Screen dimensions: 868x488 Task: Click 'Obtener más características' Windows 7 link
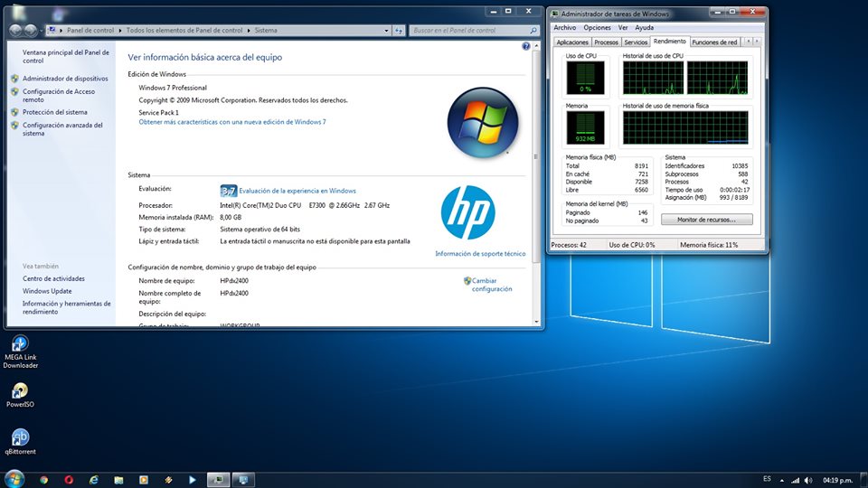coord(232,122)
